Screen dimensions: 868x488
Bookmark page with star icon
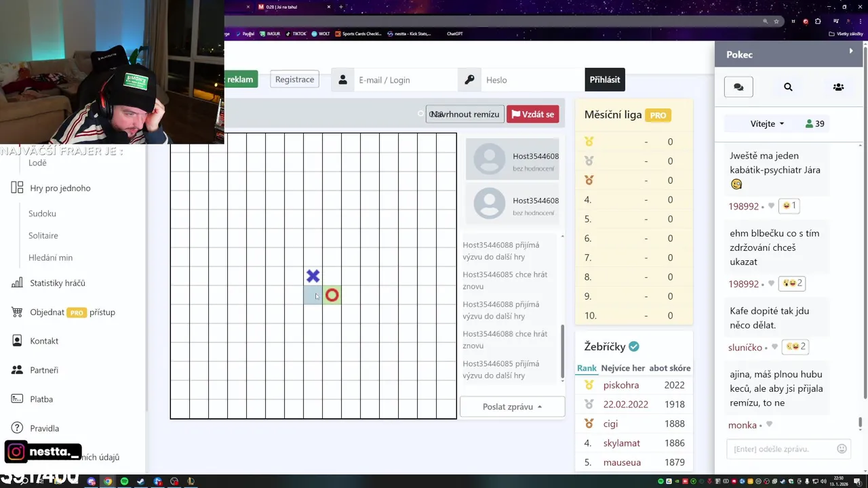click(x=777, y=21)
